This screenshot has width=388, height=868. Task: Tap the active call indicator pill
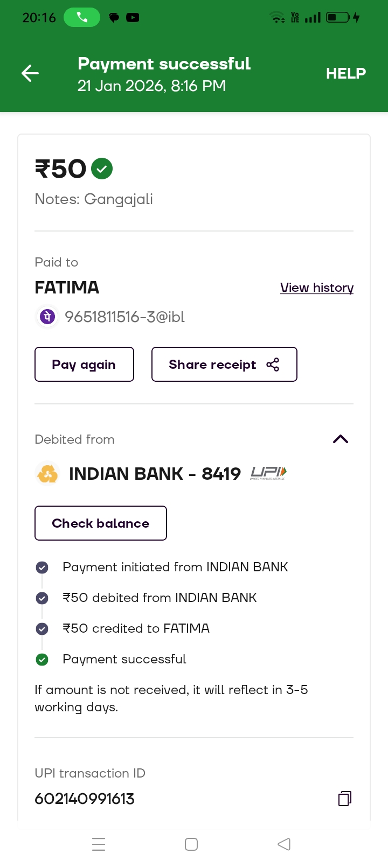(x=82, y=17)
